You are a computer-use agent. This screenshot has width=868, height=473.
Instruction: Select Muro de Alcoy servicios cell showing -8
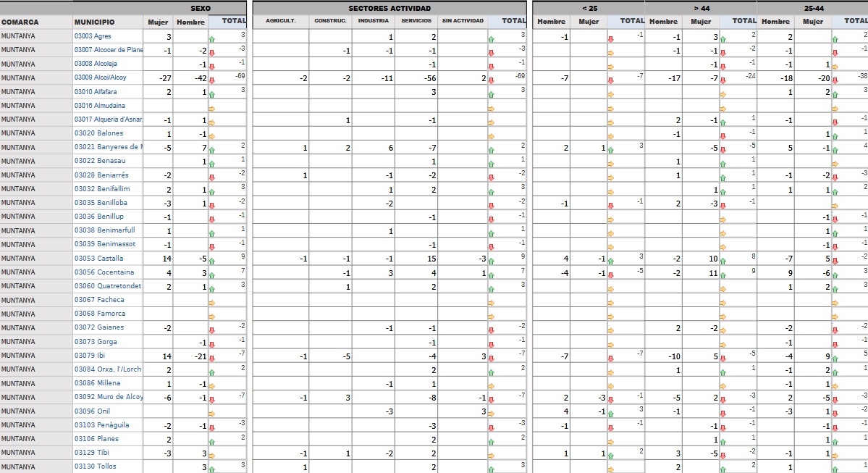click(x=416, y=398)
